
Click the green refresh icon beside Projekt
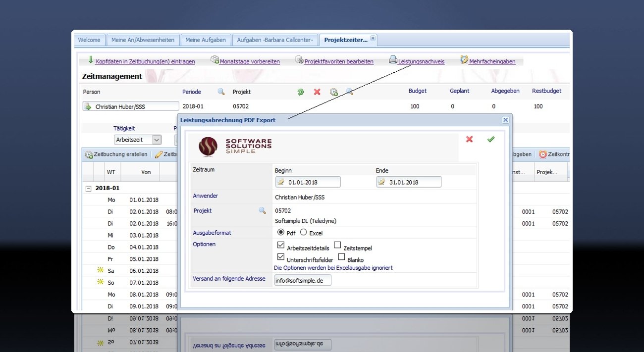[x=300, y=92]
